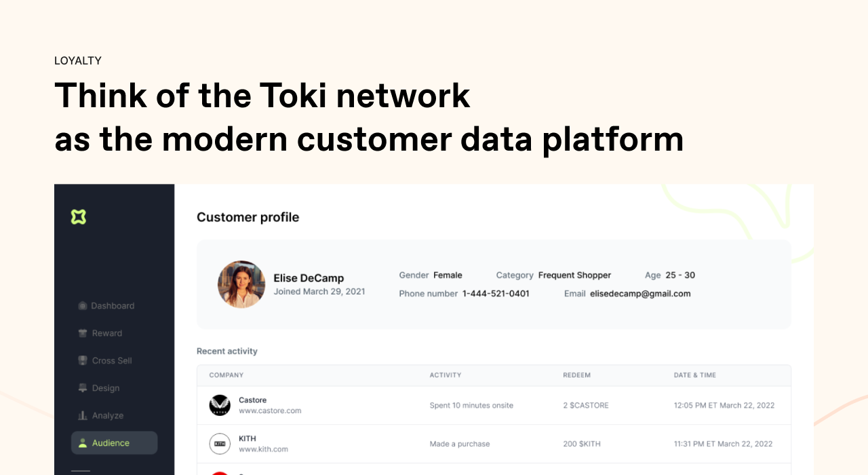Click the green Toki logo in sidebar
Image resolution: width=868 pixels, height=475 pixels.
[x=79, y=217]
